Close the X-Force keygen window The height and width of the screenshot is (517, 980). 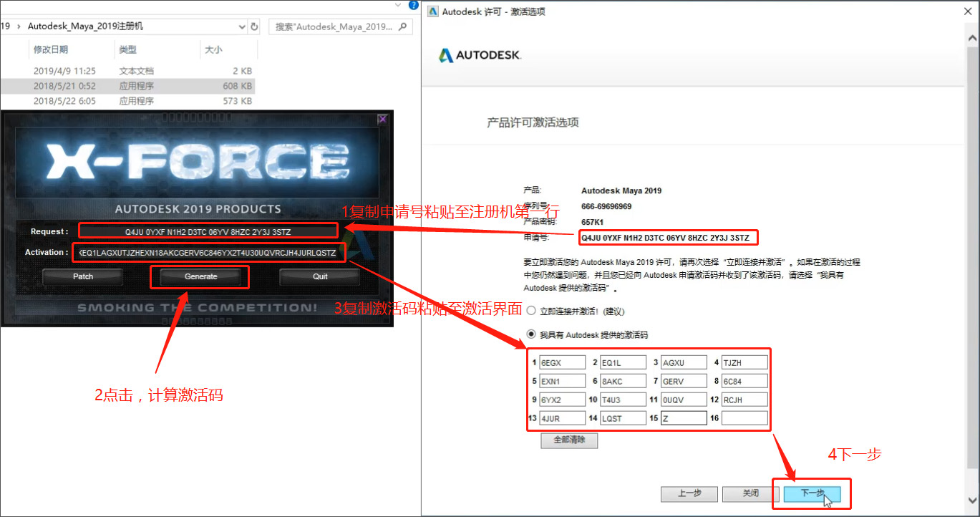pyautogui.click(x=382, y=119)
